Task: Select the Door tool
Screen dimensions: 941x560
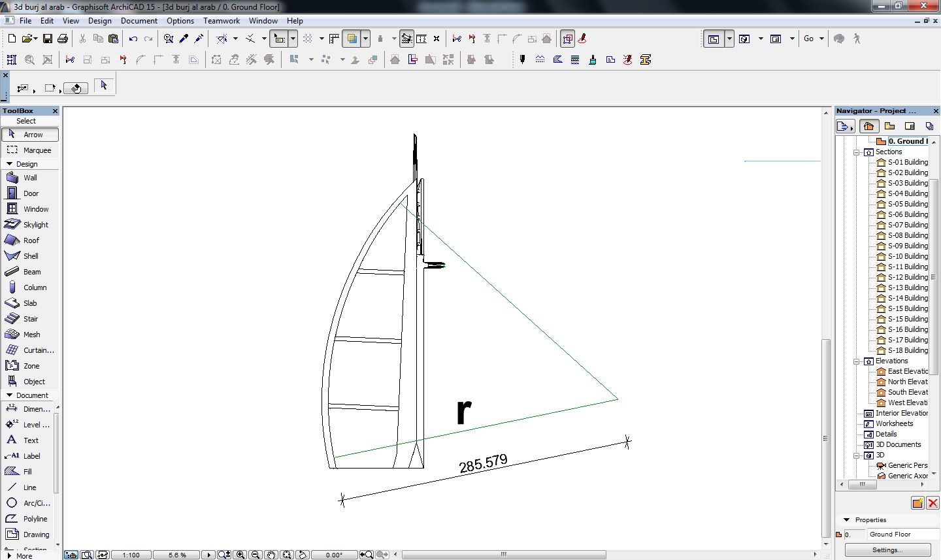Action: click(30, 193)
